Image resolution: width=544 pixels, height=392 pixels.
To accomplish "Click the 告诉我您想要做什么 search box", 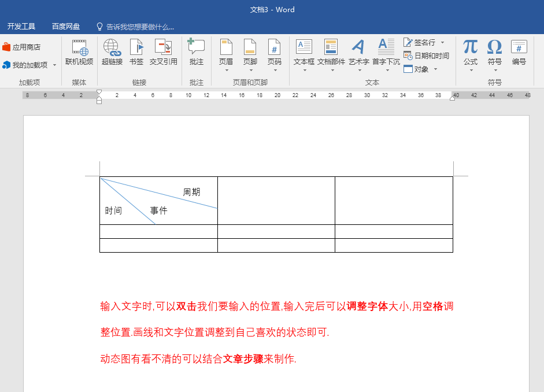I will point(140,27).
